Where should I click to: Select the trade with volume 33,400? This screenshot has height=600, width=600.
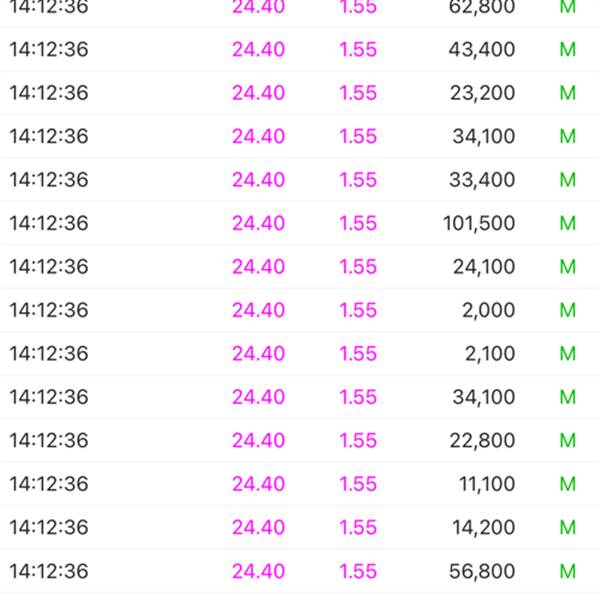coord(483,180)
